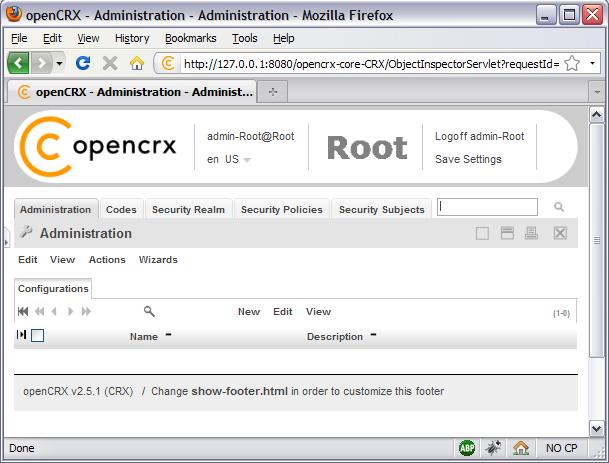Close the Administration panel with the X icon

560,233
